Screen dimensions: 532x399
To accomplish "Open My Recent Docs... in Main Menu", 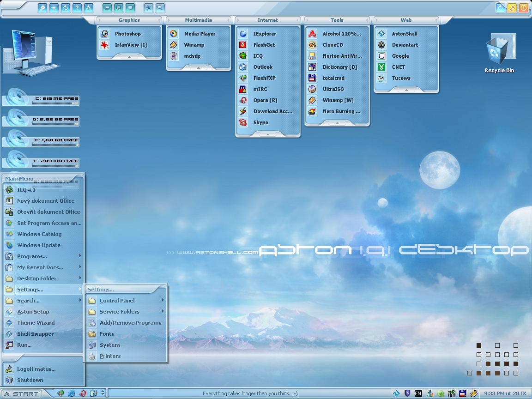I will click(x=43, y=267).
